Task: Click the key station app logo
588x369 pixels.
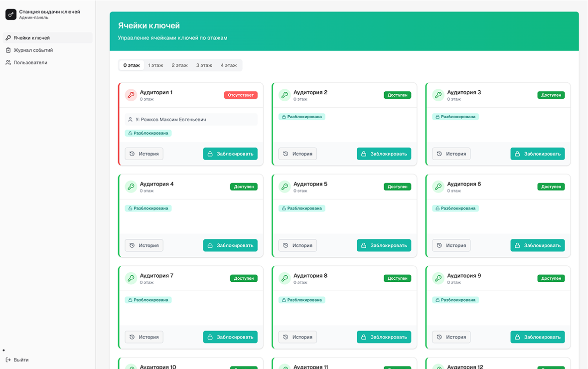Action: coord(11,14)
